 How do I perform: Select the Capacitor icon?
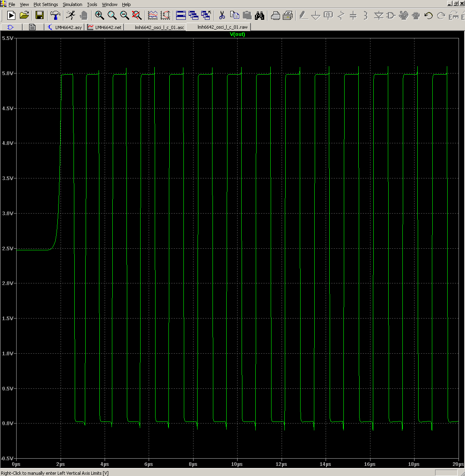pyautogui.click(x=353, y=15)
